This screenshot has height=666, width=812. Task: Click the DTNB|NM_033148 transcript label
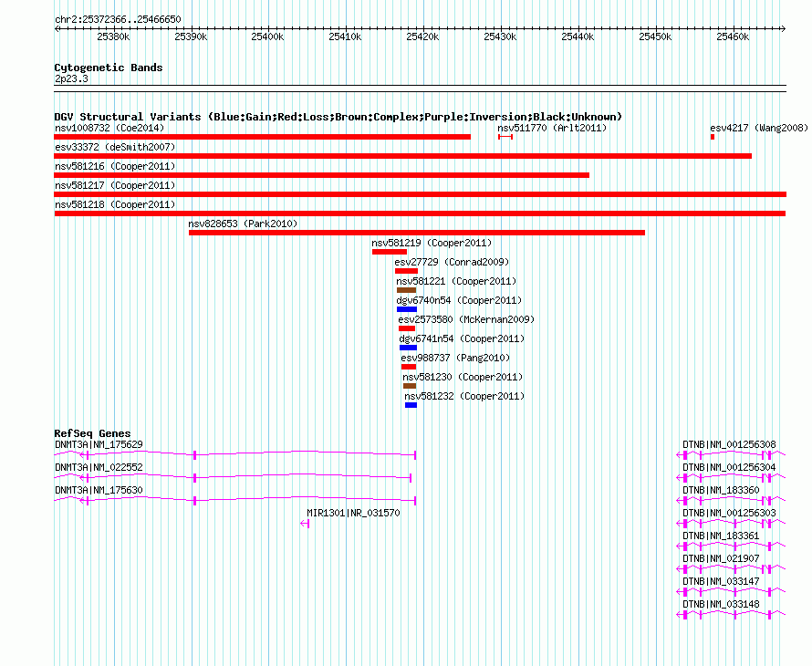pos(721,604)
